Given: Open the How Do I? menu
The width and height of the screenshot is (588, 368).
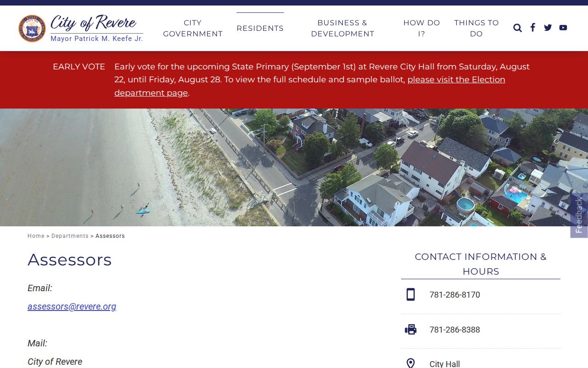Looking at the screenshot, I should point(422,28).
